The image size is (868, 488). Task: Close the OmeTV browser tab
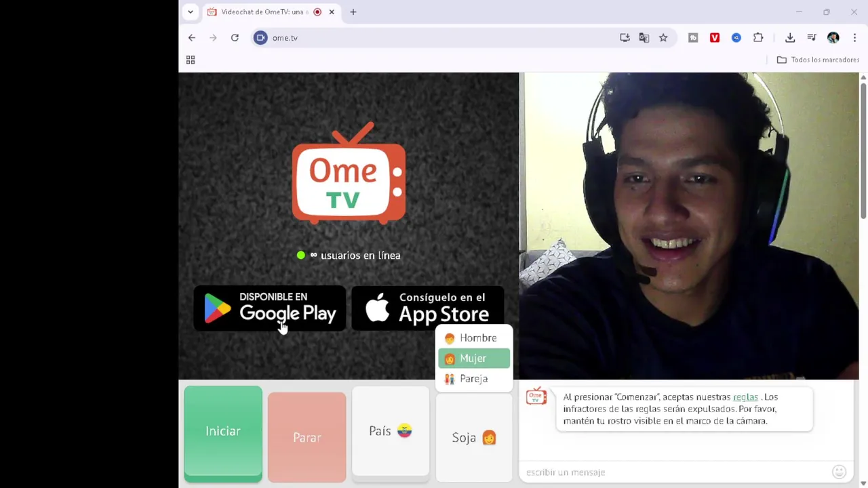point(332,12)
